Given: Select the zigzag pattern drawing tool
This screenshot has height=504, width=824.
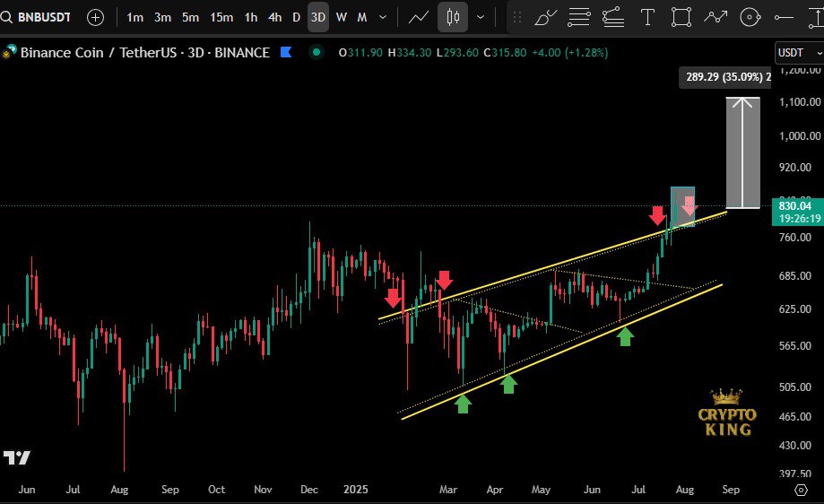Looking at the screenshot, I should [716, 17].
